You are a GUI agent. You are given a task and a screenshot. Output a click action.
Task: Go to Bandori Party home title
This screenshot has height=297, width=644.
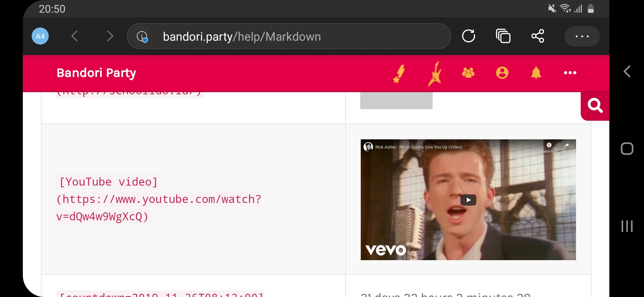click(x=96, y=73)
